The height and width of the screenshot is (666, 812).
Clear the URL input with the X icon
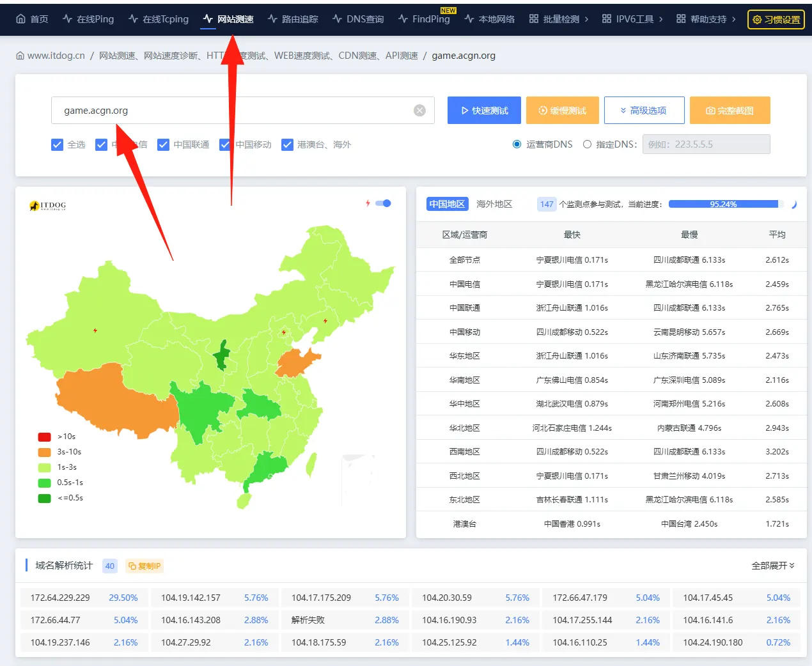click(x=419, y=110)
